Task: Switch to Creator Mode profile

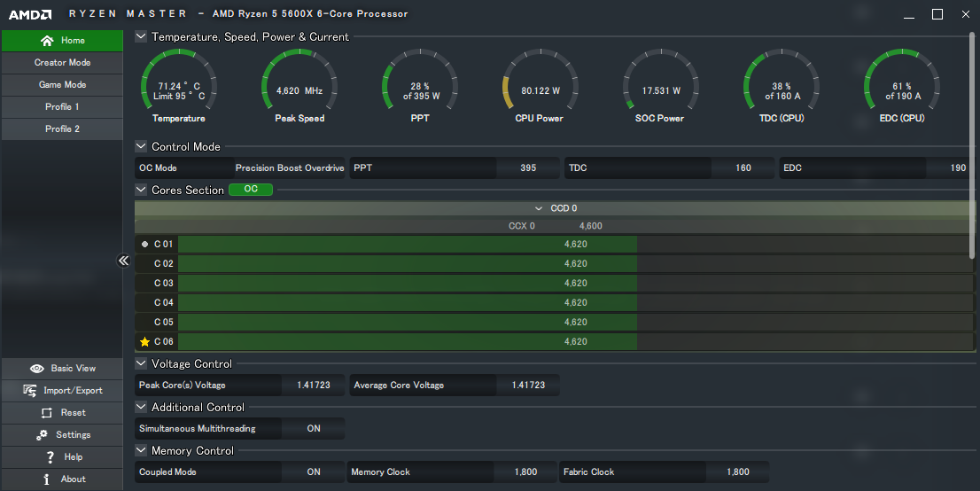Action: pos(62,63)
